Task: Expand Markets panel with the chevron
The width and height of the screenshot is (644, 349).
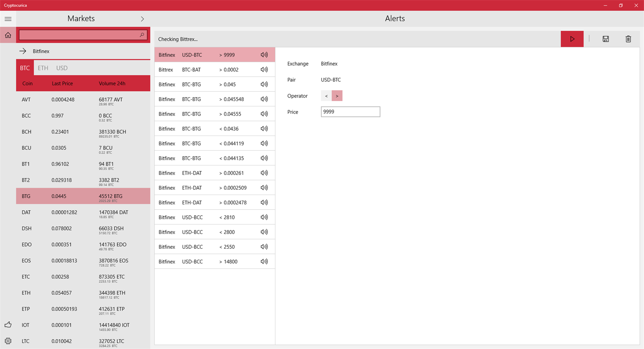Action: coord(142,19)
